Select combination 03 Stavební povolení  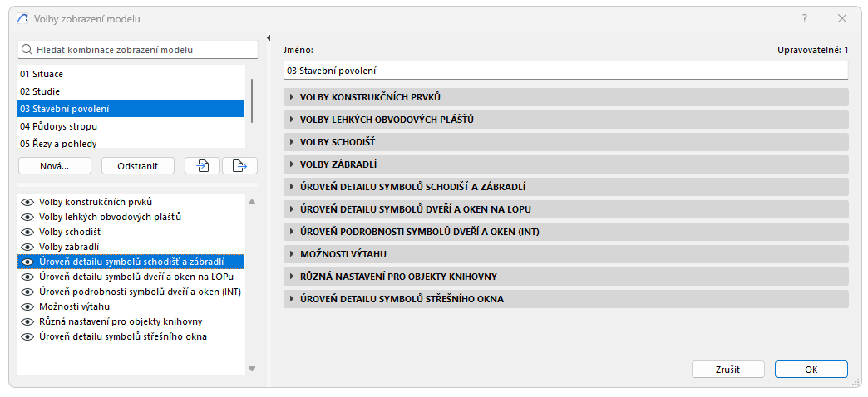[x=131, y=109]
